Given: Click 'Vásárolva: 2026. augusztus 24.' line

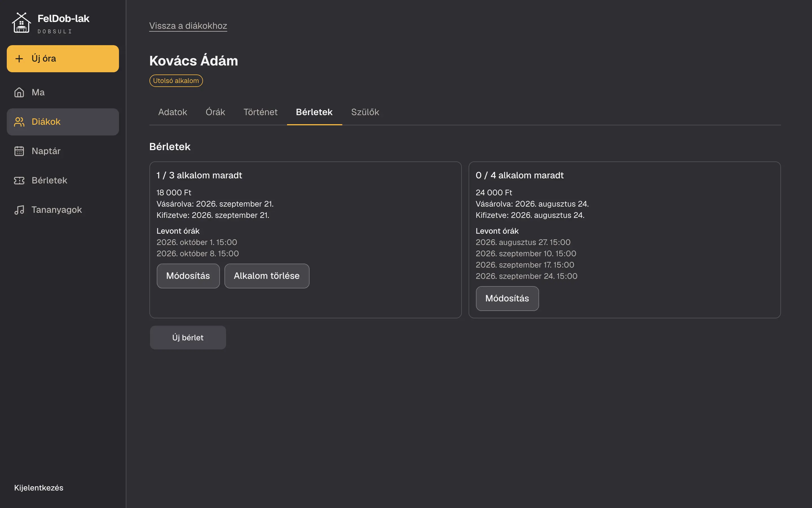Looking at the screenshot, I should click(x=532, y=204).
